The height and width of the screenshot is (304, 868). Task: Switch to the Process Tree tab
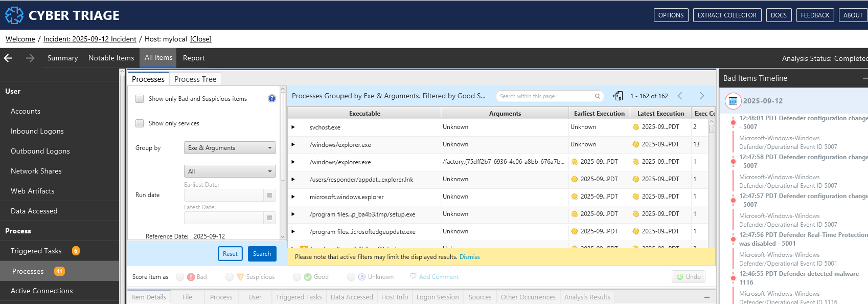click(195, 79)
